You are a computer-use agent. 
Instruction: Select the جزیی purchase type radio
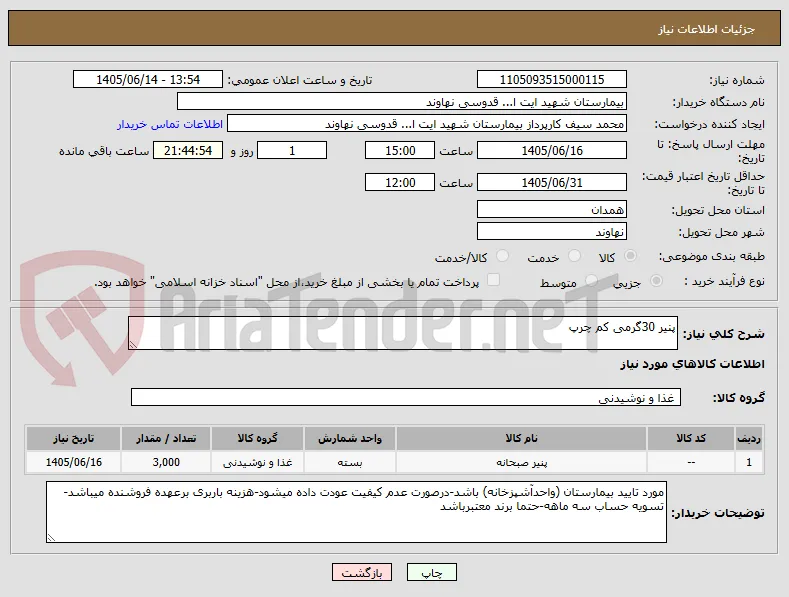tap(656, 281)
